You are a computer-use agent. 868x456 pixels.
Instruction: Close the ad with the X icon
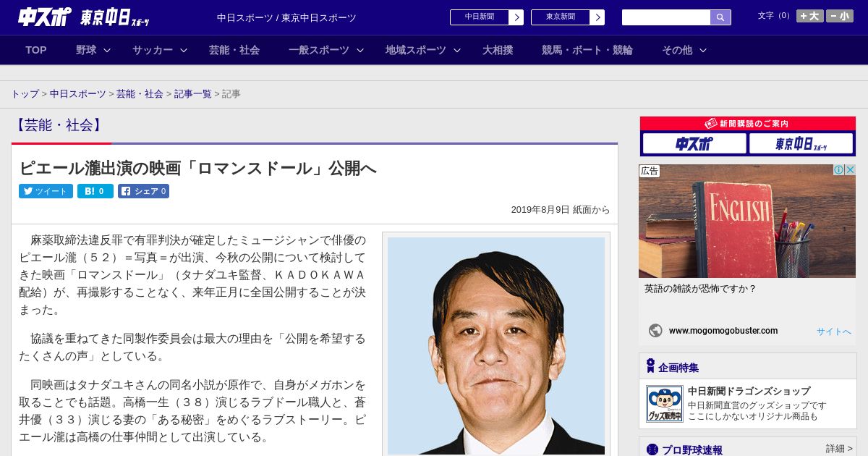(x=851, y=170)
